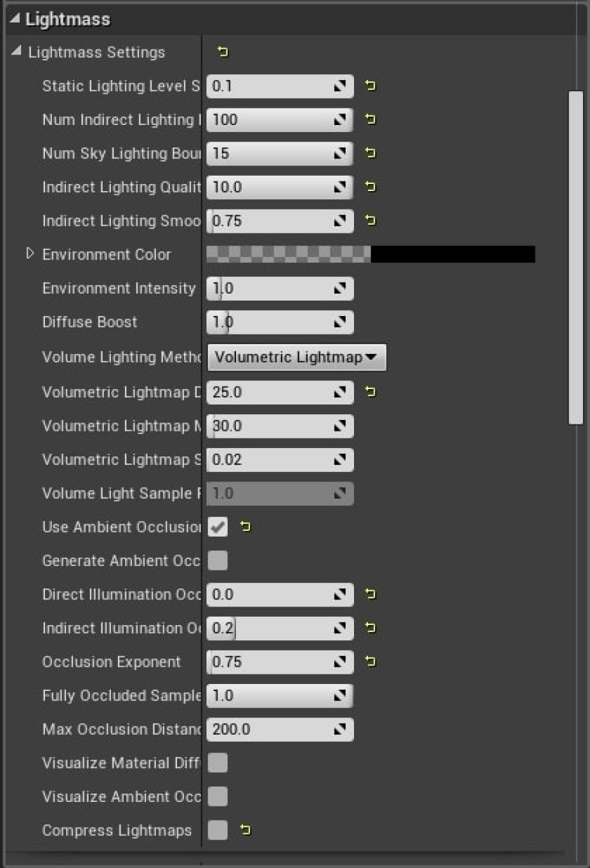590x868 pixels.
Task: Reset Compress Lightmaps to default
Action: click(245, 830)
